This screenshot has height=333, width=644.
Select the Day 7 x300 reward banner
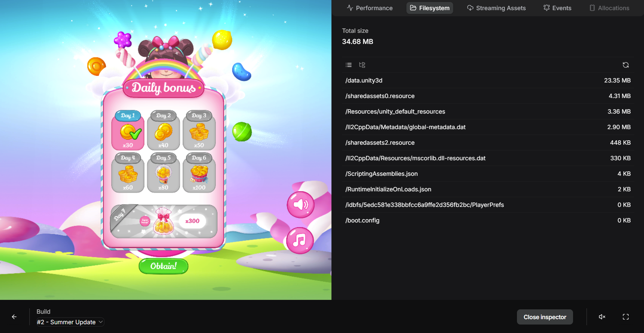[164, 221]
